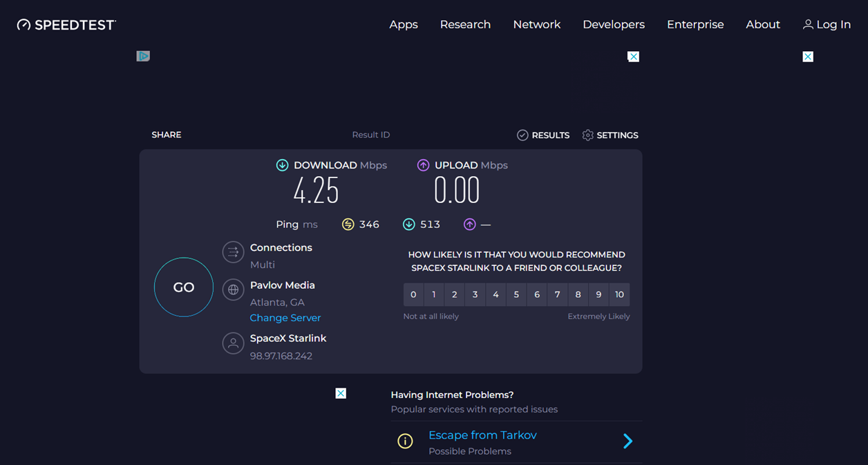Screen dimensions: 868x465
Task: Open SETTINGS with the gear icon
Action: 610,135
